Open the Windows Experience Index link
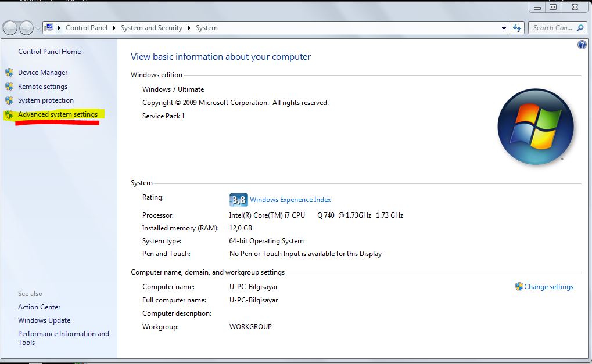592x364 pixels. point(290,200)
